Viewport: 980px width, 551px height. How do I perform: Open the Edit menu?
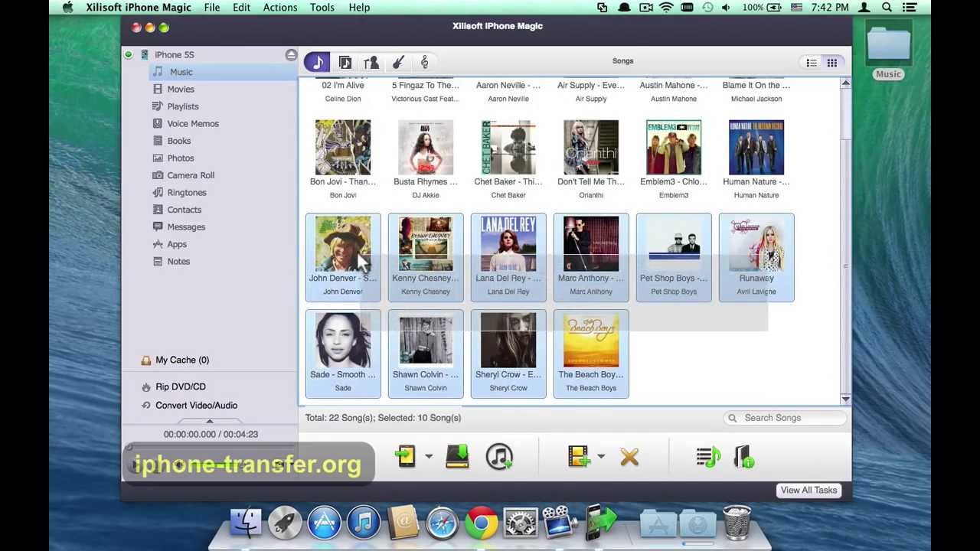click(x=241, y=8)
